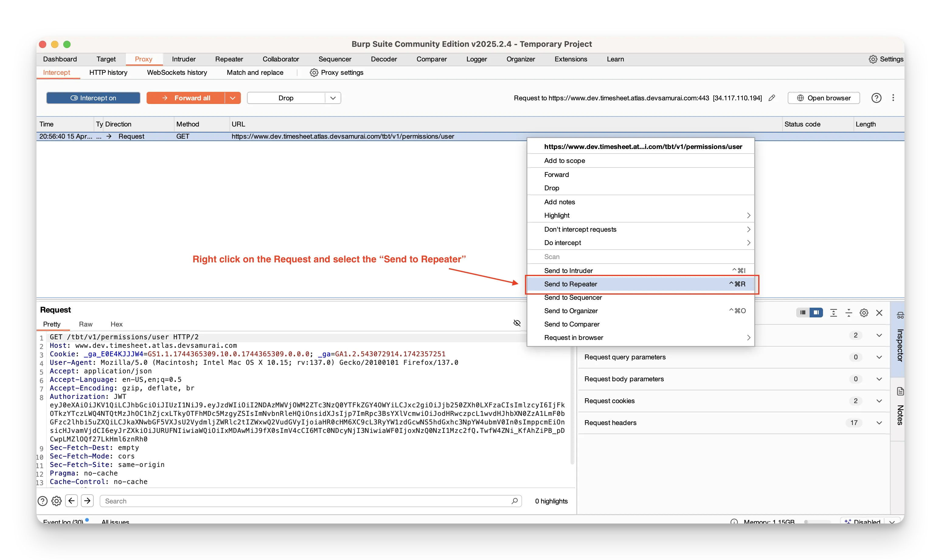This screenshot has width=941, height=560.
Task: Toggle hide non-printable characters eye icon
Action: (x=517, y=323)
